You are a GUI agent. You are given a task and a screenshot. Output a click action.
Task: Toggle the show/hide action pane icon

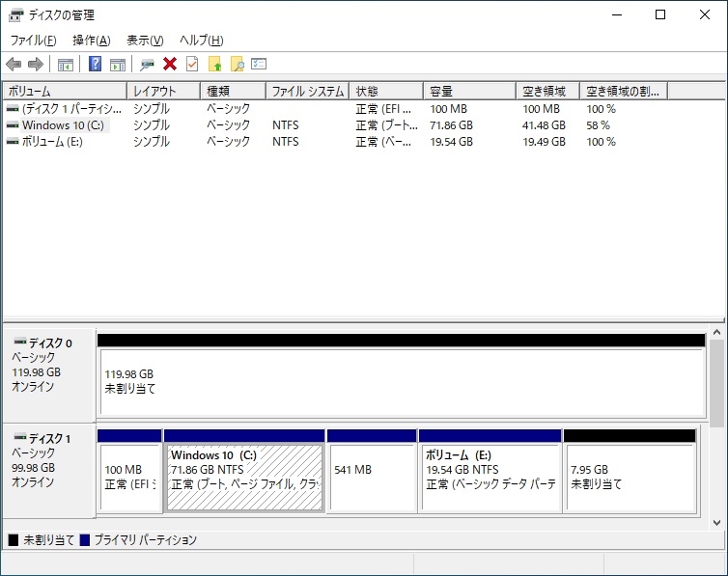(118, 65)
